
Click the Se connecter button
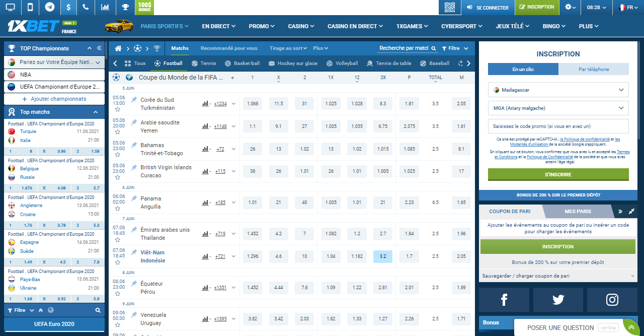click(488, 7)
